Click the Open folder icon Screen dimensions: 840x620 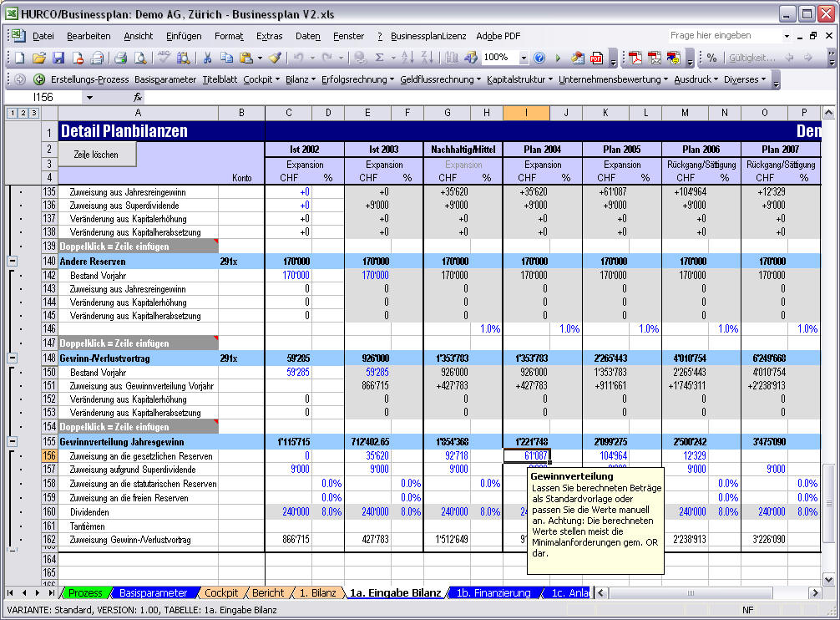(38, 58)
